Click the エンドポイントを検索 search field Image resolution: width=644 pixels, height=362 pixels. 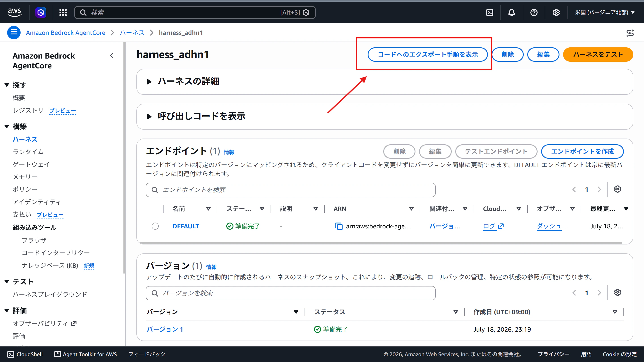coord(290,190)
